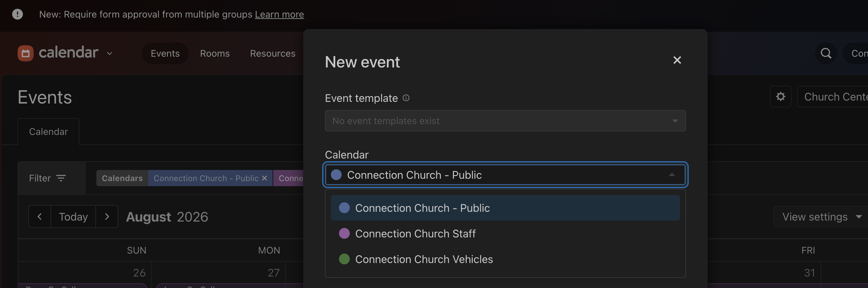Jump to Today in calendar

(x=73, y=216)
